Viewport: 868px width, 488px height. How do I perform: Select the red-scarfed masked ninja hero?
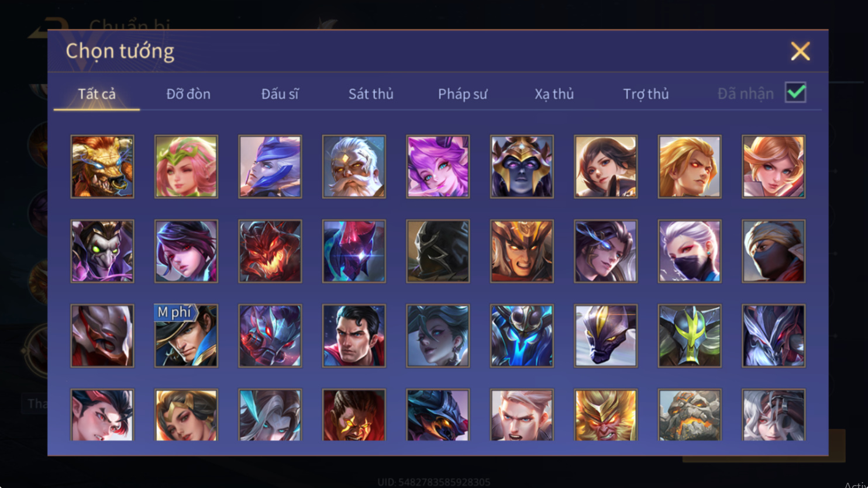773,251
